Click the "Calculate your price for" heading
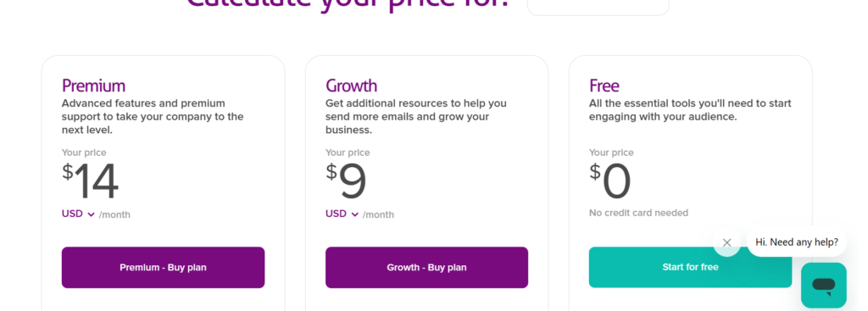Viewport: 868px width, 311px height. tap(348, 4)
